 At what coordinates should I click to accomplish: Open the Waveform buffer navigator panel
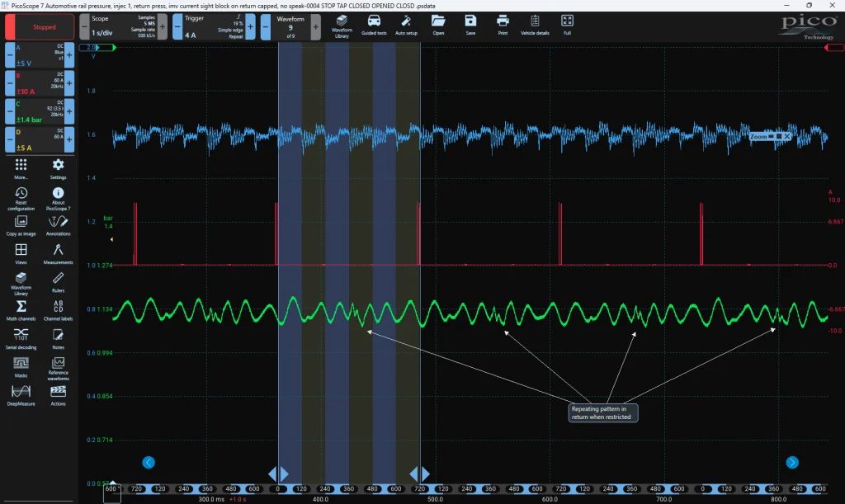pos(290,26)
